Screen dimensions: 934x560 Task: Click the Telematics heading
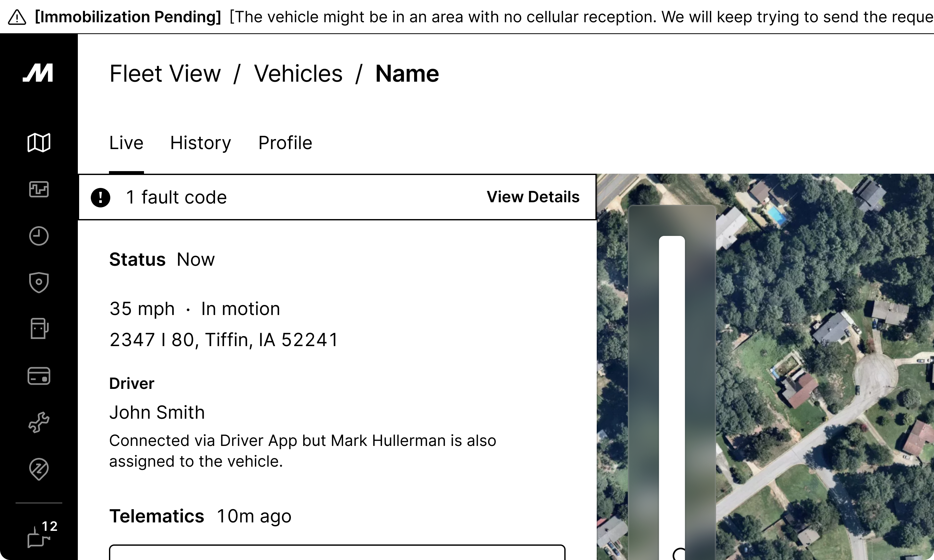click(x=157, y=516)
